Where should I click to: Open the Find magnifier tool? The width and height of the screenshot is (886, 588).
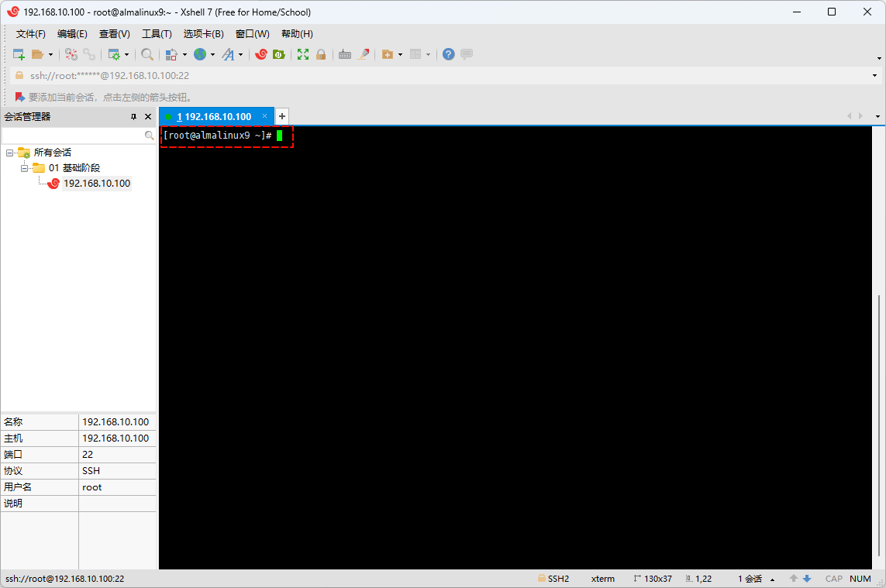[x=147, y=54]
